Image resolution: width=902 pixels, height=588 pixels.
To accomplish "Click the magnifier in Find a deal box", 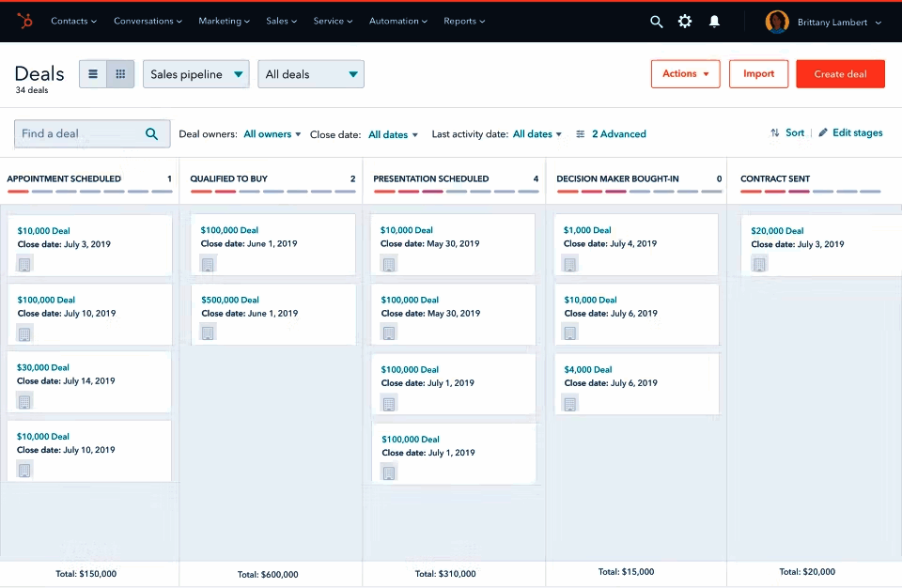I will tap(152, 134).
